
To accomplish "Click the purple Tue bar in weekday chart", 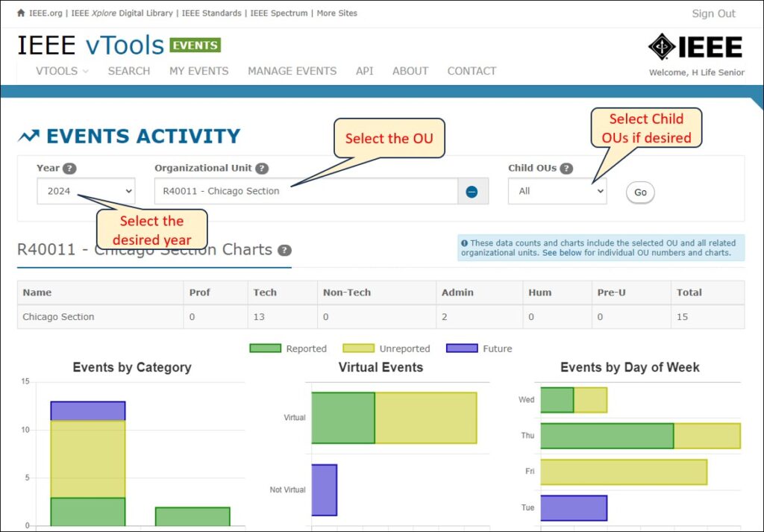I will [574, 507].
